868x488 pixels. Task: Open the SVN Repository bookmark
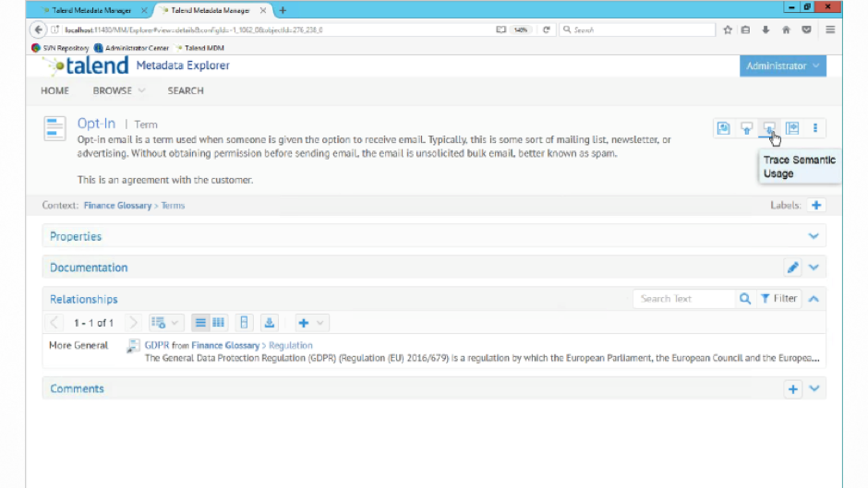point(60,48)
